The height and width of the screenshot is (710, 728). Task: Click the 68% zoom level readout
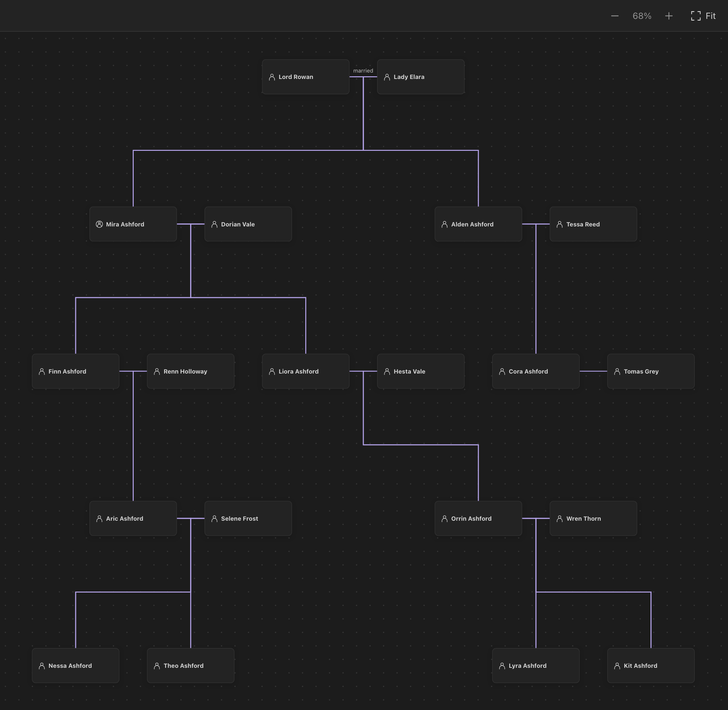pos(642,16)
